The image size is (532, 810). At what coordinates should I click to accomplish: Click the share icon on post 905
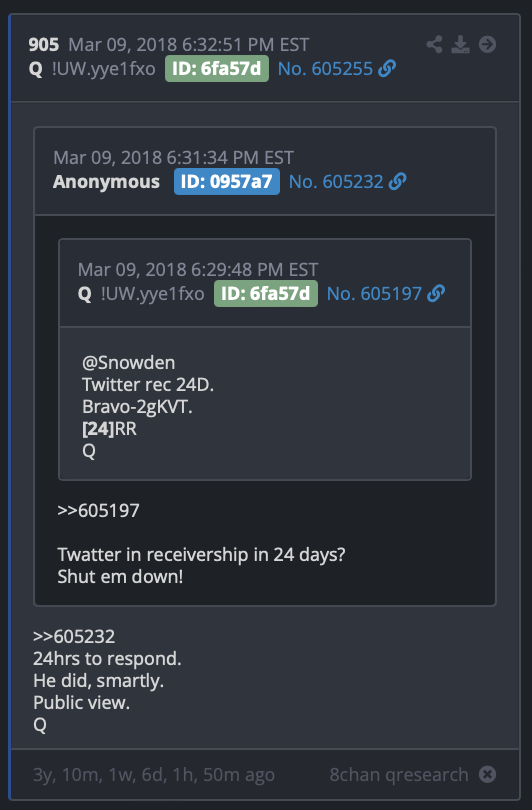tap(434, 44)
